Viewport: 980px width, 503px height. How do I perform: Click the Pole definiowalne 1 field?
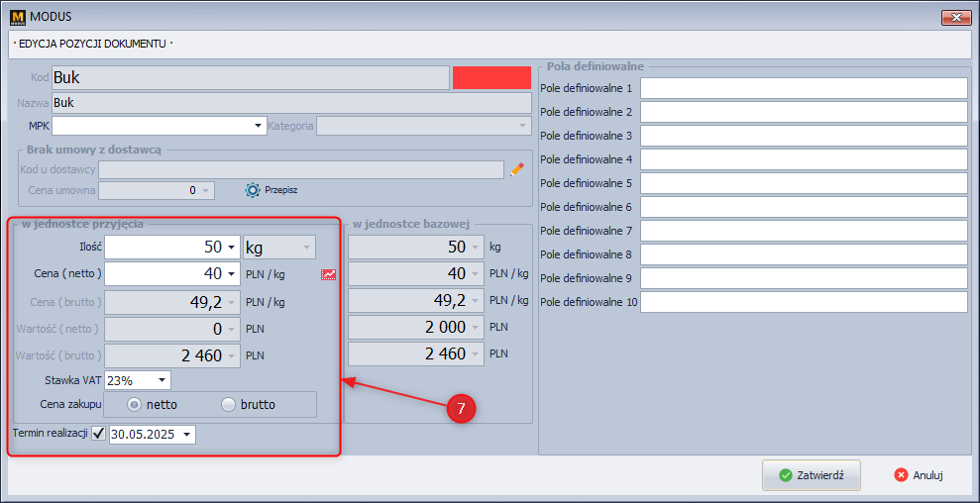803,88
